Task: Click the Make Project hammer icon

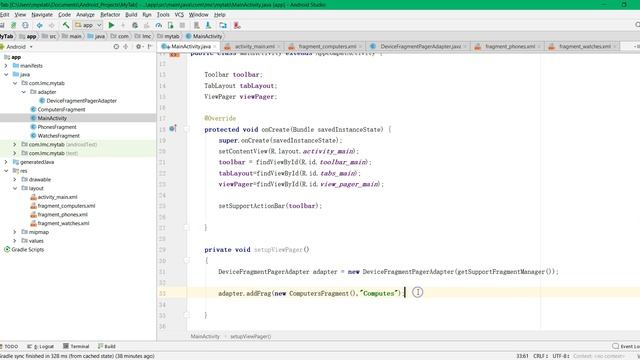Action: pyautogui.click(x=66, y=25)
